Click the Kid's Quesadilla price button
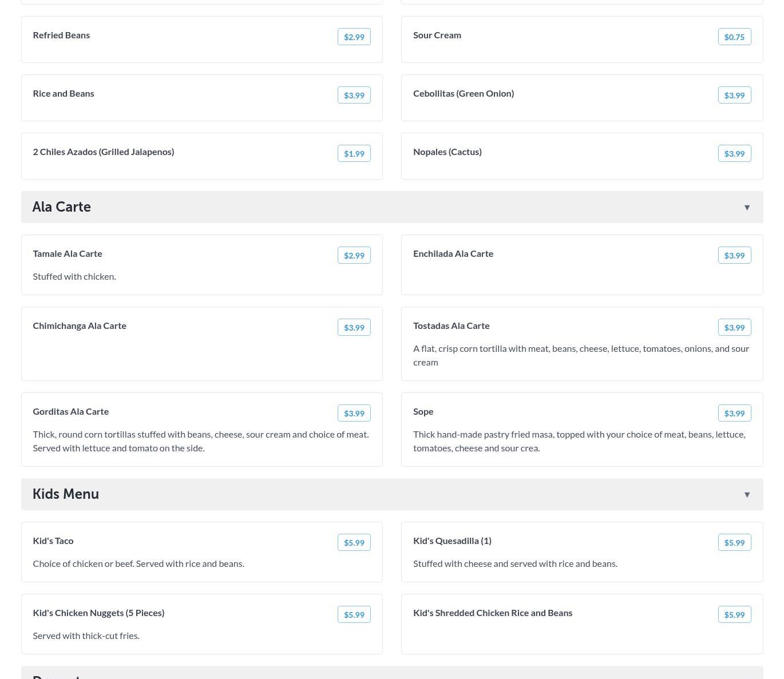The image size is (784, 679). click(734, 543)
